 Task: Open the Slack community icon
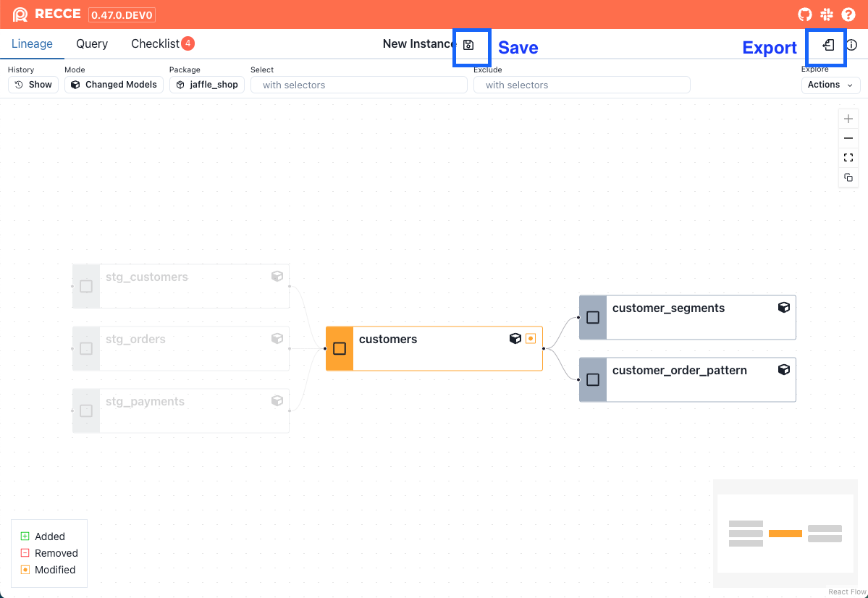pyautogui.click(x=826, y=14)
